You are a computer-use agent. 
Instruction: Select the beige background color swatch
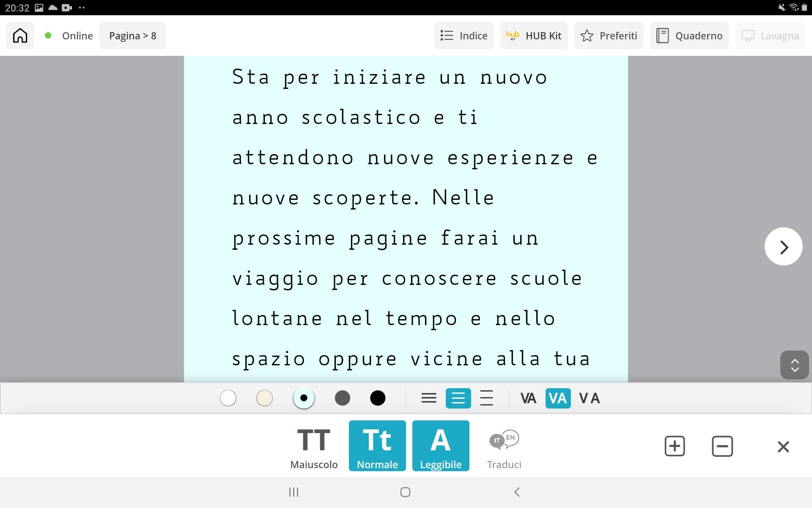click(x=264, y=398)
